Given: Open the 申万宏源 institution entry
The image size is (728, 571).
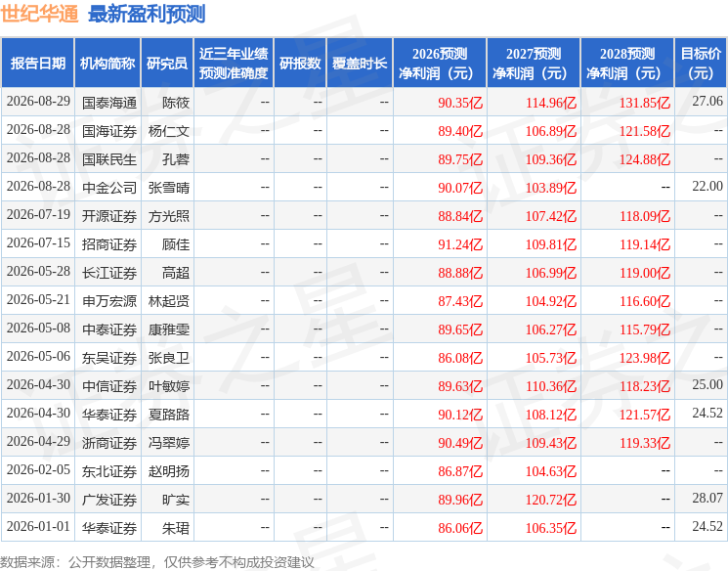Looking at the screenshot, I should 109,301.
